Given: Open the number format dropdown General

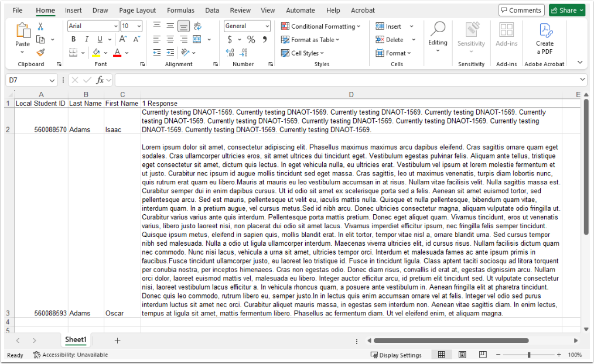Looking at the screenshot, I should click(267, 26).
